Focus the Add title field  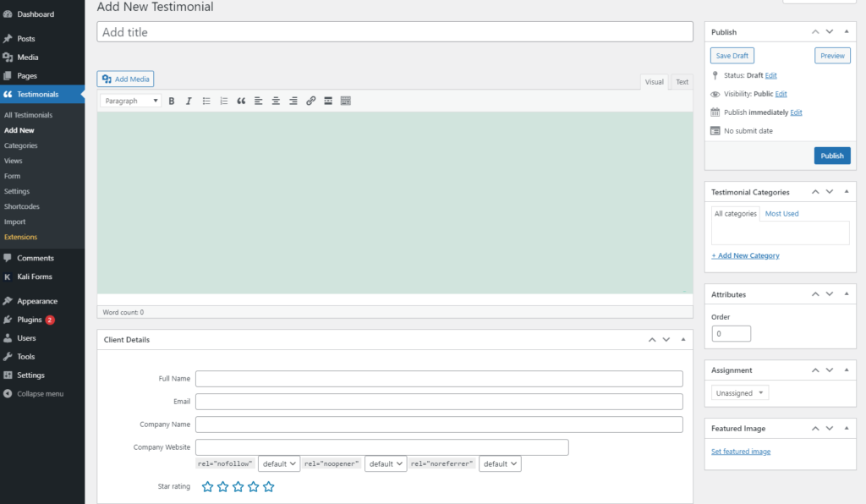395,32
